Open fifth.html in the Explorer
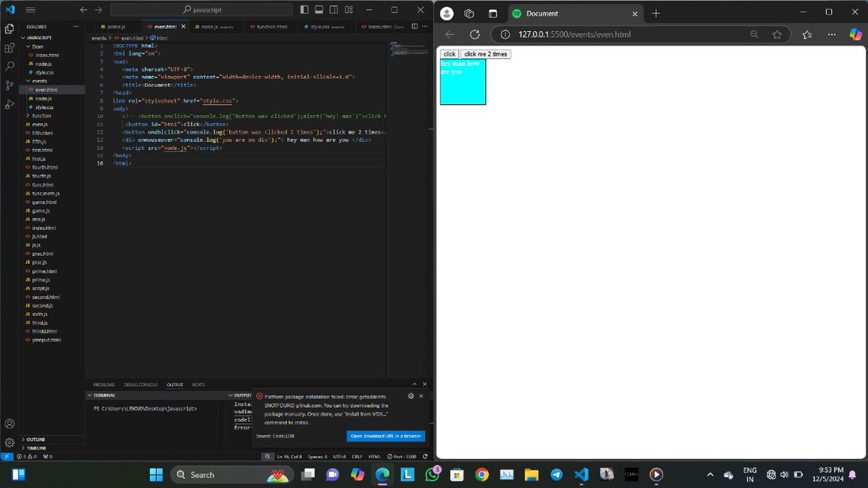 click(42, 133)
